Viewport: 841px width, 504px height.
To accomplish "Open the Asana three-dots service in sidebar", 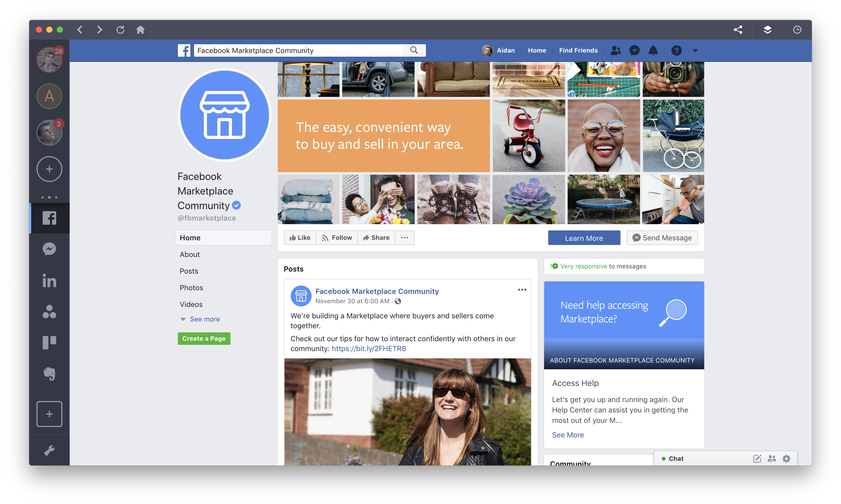I will click(50, 312).
